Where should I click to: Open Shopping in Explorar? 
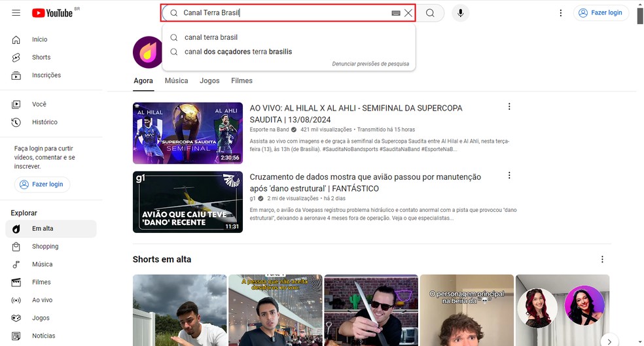click(51, 247)
